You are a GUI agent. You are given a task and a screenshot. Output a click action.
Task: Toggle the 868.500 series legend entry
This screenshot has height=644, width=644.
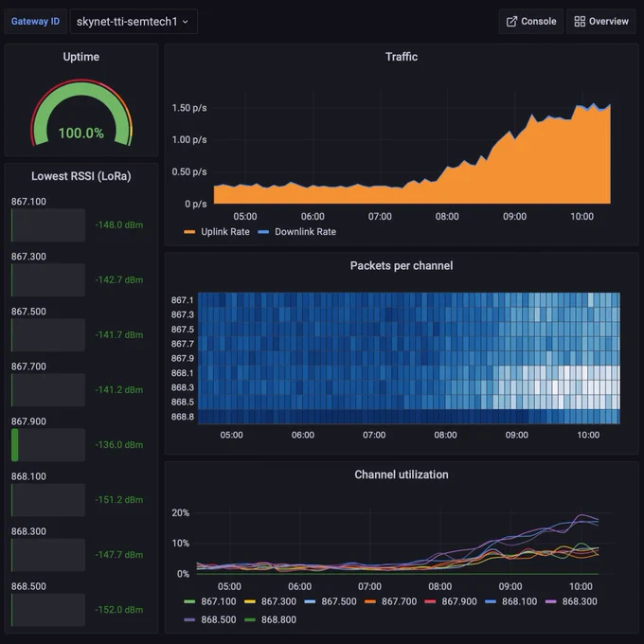pos(210,619)
